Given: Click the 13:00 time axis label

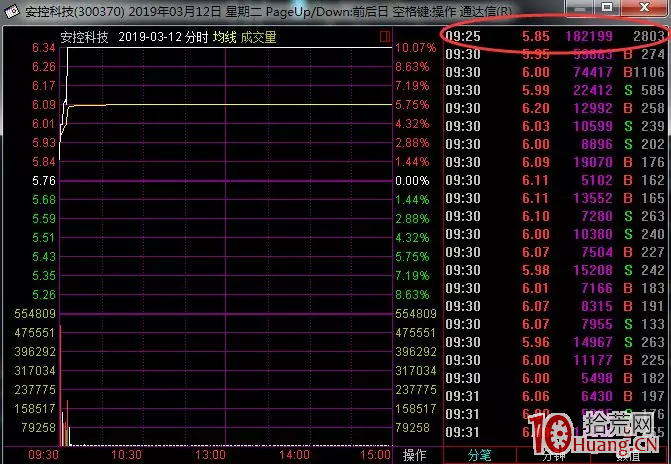Looking at the screenshot, I should coord(210,455).
